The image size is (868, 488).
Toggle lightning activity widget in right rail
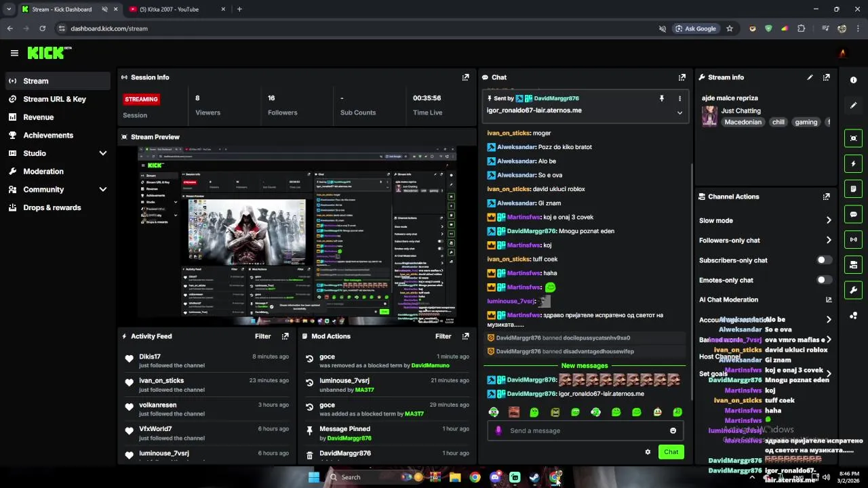pos(853,163)
